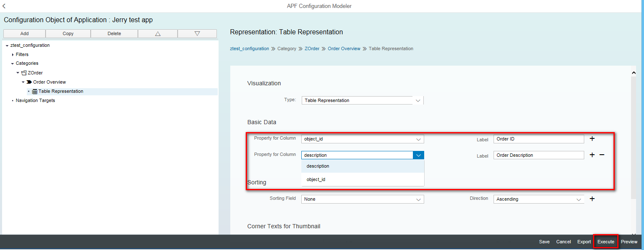Click Cancel in the footer bar
Viewport: 644px width, 250px height.
click(x=563, y=242)
